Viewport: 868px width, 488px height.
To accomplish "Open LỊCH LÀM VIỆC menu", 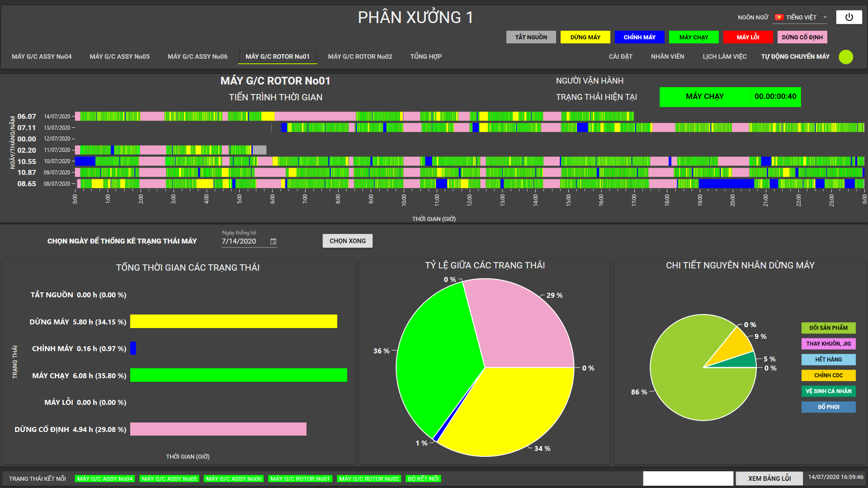I will tap(724, 56).
